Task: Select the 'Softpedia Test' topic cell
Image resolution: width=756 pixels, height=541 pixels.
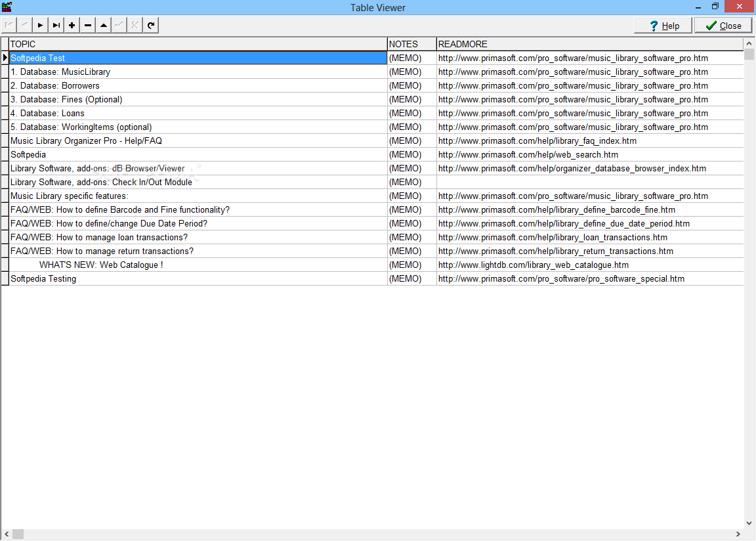Action: point(198,58)
